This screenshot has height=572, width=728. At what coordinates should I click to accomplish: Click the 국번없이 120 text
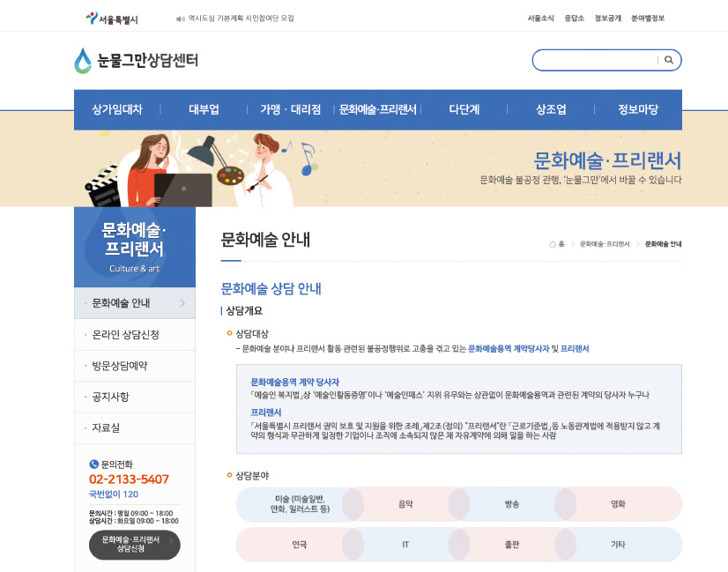coord(114,494)
